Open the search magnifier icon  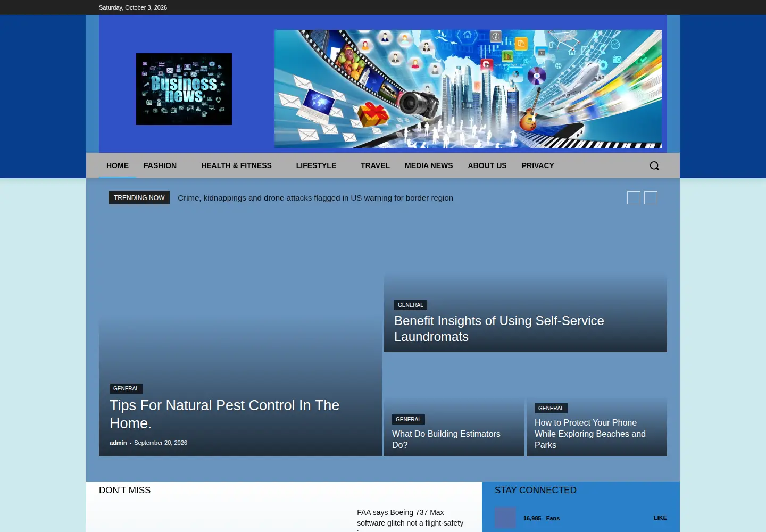[654, 165]
